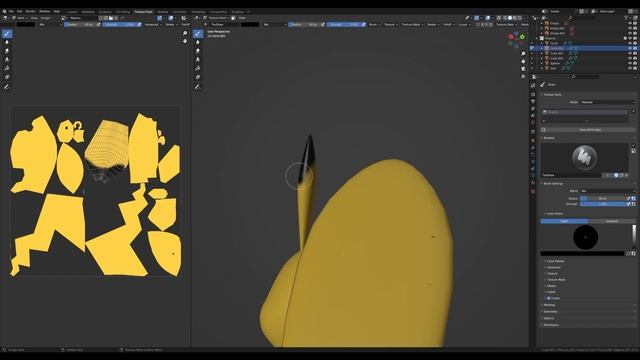Select the Smear tool in 3D viewport toolbar
Screen dimensions: 640x360
pyautogui.click(x=198, y=51)
